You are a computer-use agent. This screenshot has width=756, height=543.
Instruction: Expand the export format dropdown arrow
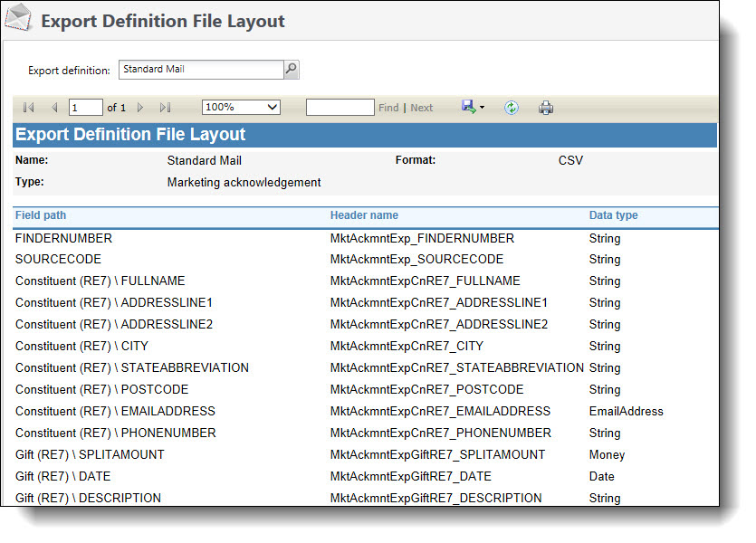coord(483,108)
